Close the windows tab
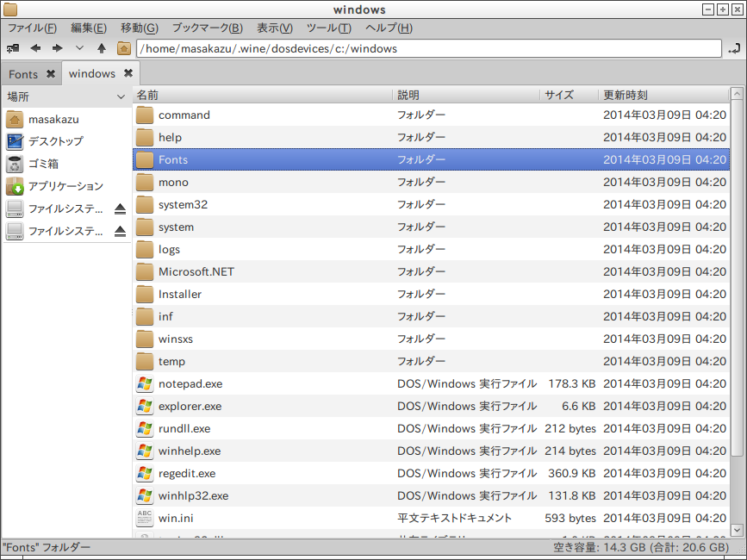This screenshot has height=560, width=747. click(x=128, y=73)
